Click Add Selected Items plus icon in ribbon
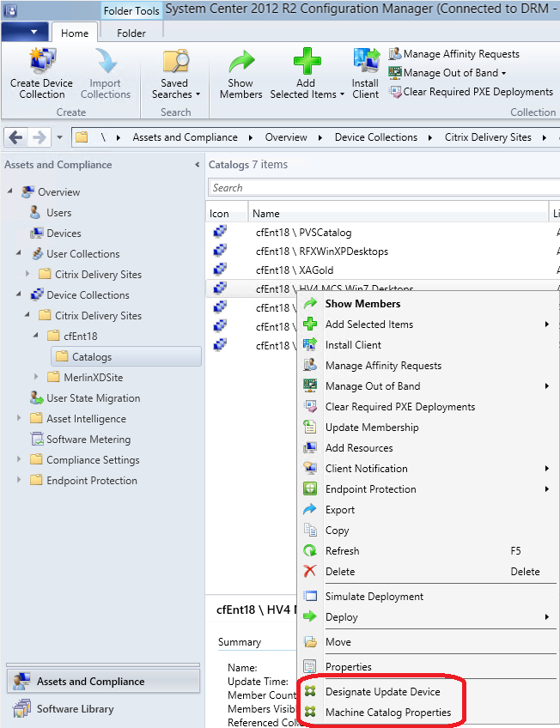 coord(306,63)
